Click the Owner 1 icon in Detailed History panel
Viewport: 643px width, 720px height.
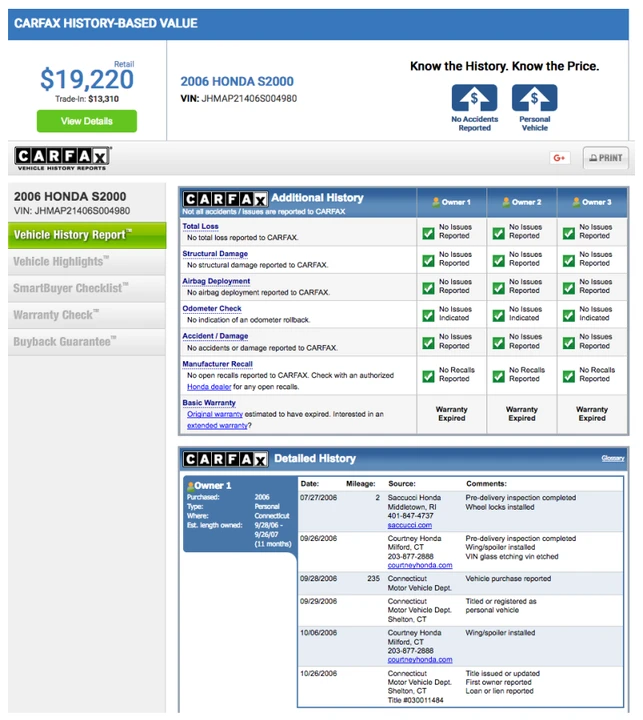pos(190,486)
